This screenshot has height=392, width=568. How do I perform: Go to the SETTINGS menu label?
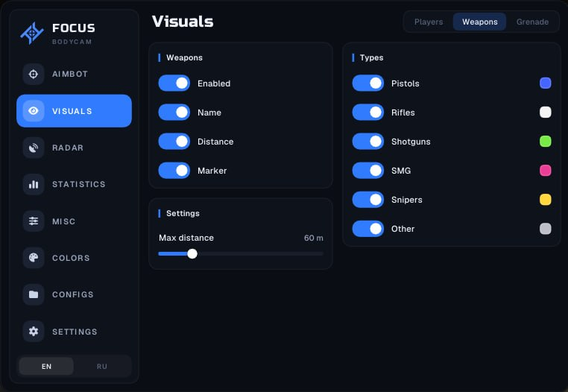coord(75,332)
